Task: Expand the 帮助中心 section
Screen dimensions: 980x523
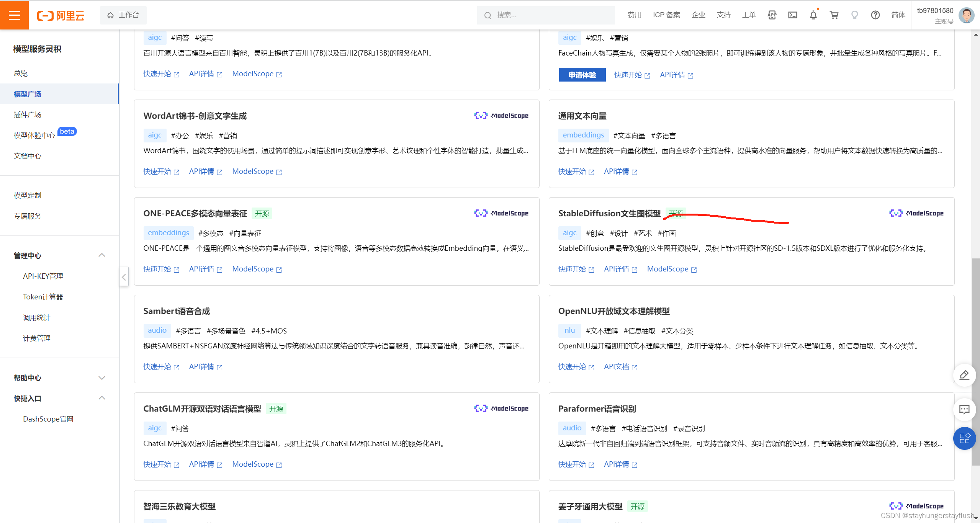Action: point(101,378)
